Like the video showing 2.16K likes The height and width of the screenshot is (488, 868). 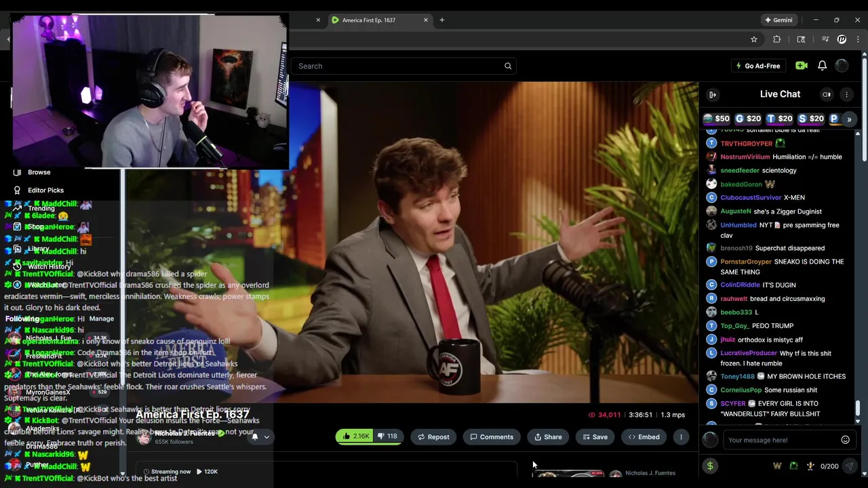pyautogui.click(x=355, y=436)
